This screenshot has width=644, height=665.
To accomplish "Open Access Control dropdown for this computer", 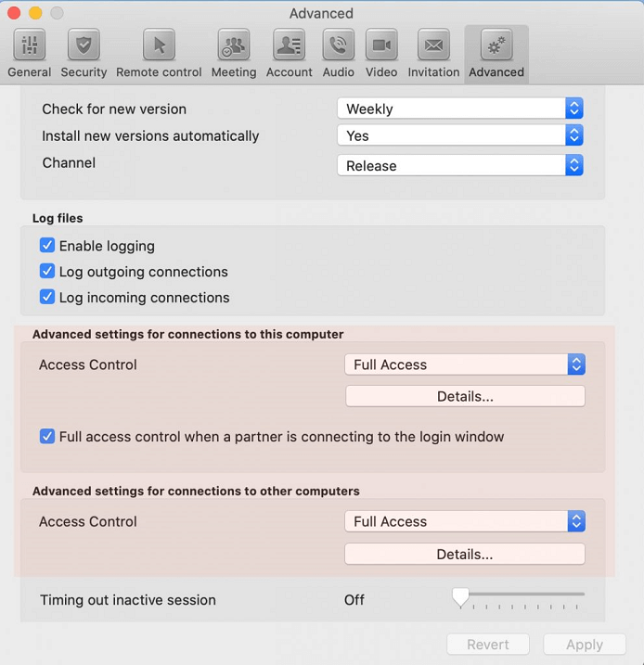I will pyautogui.click(x=465, y=364).
